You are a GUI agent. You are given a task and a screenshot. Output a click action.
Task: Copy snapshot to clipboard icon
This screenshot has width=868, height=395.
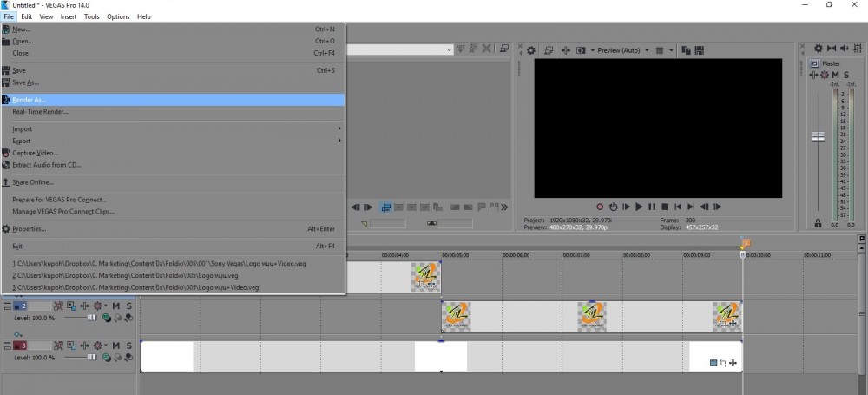coord(687,50)
